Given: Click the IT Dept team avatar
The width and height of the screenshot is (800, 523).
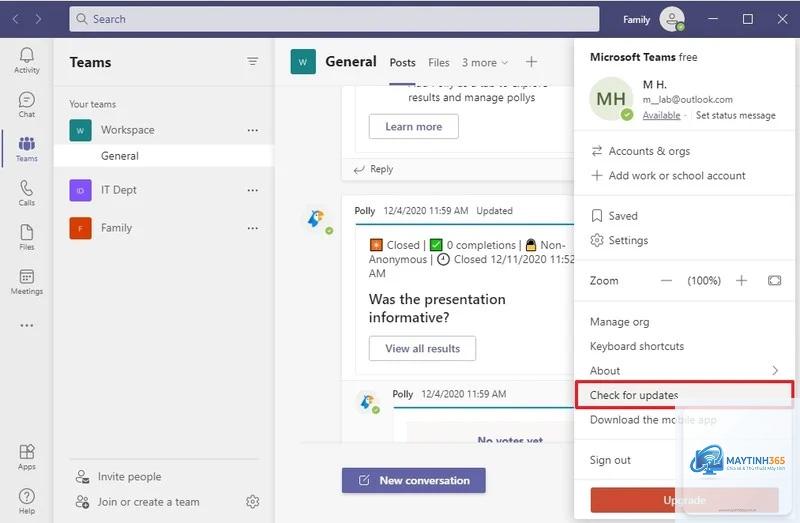Looking at the screenshot, I should tap(81, 190).
